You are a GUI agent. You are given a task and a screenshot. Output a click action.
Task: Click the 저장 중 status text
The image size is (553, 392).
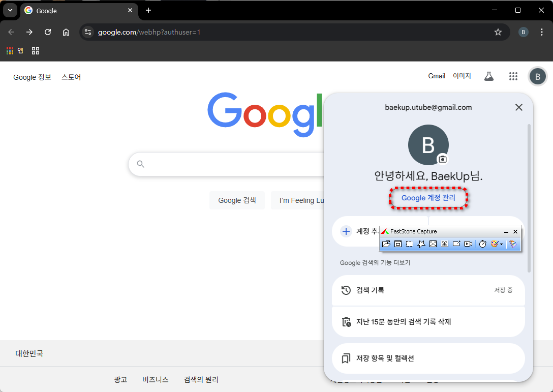[x=503, y=290]
